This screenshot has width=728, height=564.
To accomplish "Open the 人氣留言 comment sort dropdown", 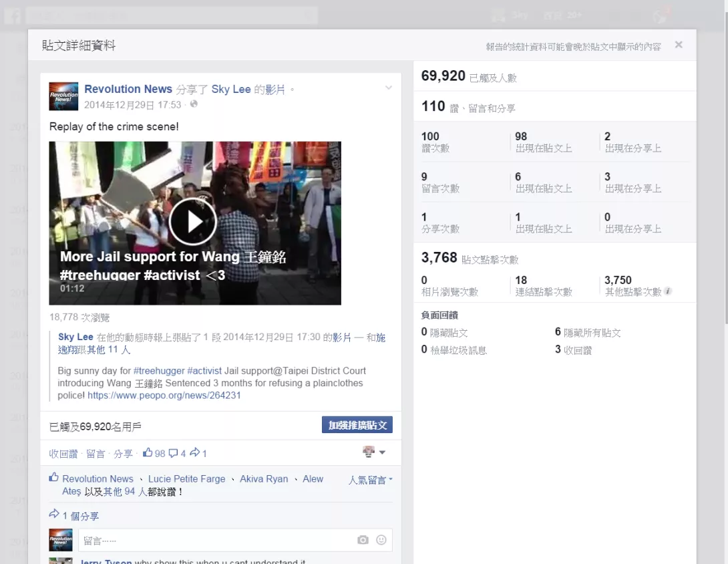I will (370, 480).
